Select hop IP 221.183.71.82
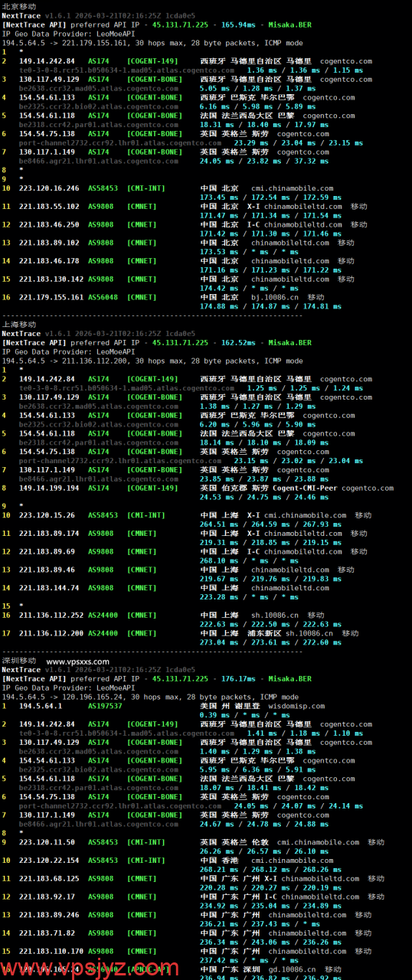412x980 pixels. coord(47,933)
